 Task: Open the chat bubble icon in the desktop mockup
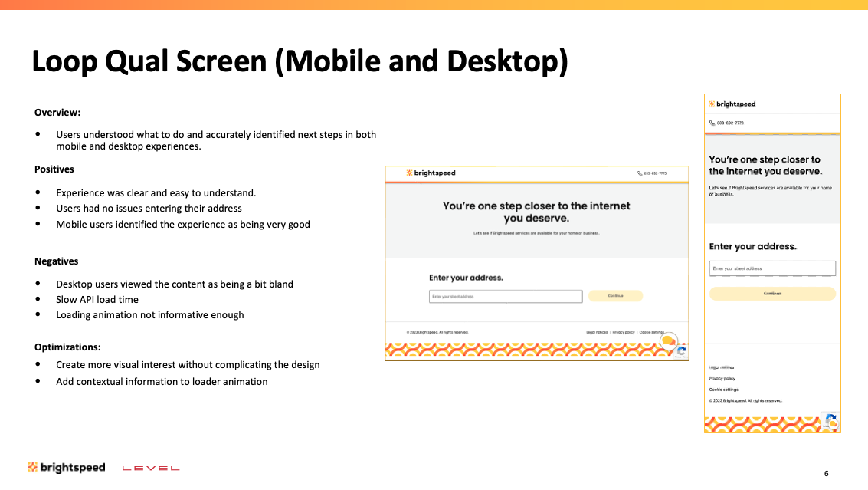[x=669, y=340]
